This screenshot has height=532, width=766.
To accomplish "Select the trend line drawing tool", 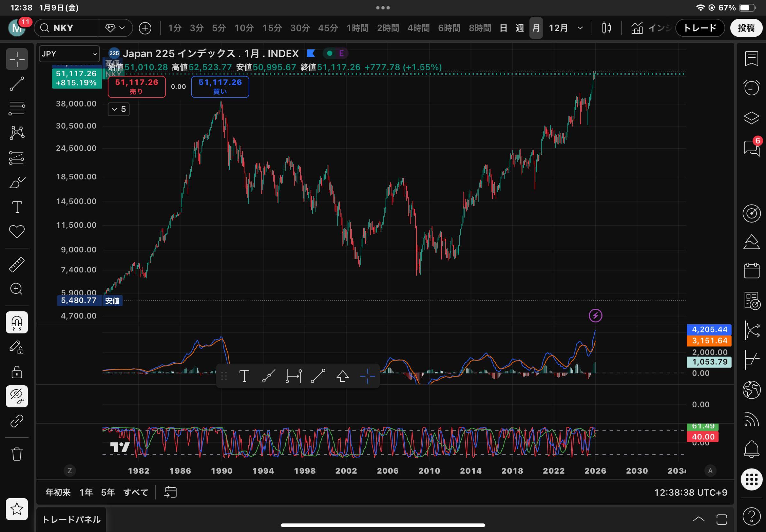I will pyautogui.click(x=17, y=84).
